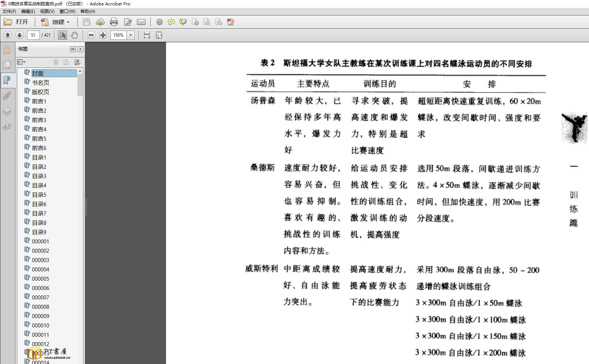
Task: Click the table header 训练目的
Action: pos(379,84)
